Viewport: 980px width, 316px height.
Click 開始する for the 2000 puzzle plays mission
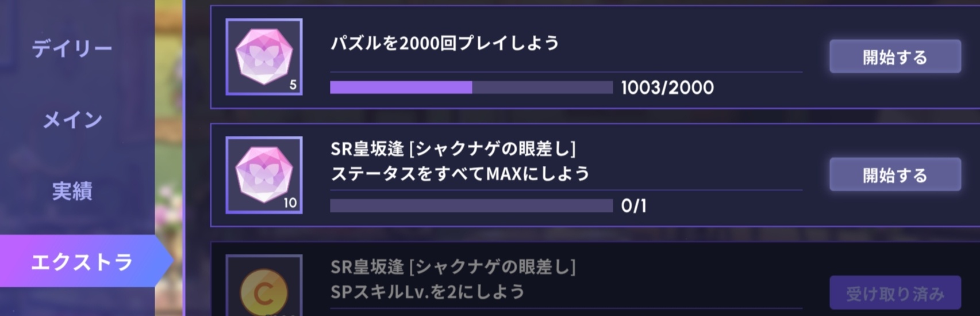coord(895,56)
